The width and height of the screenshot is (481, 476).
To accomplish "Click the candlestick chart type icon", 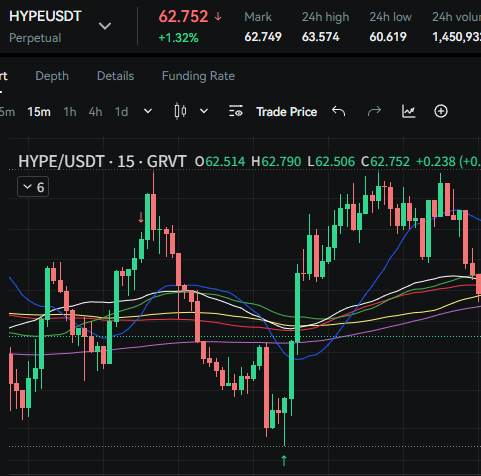I will [180, 111].
